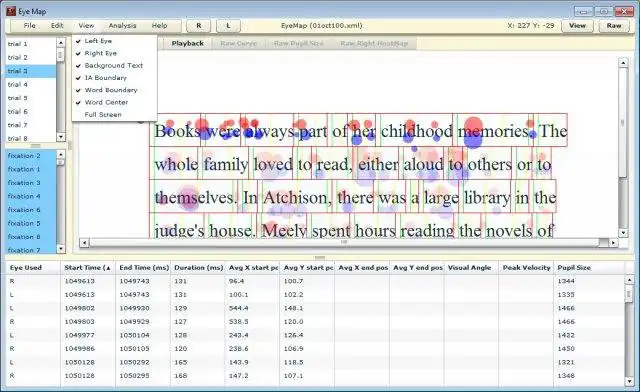The width and height of the screenshot is (640, 392).
Task: Select trial 6 in trial list
Action: [31, 111]
